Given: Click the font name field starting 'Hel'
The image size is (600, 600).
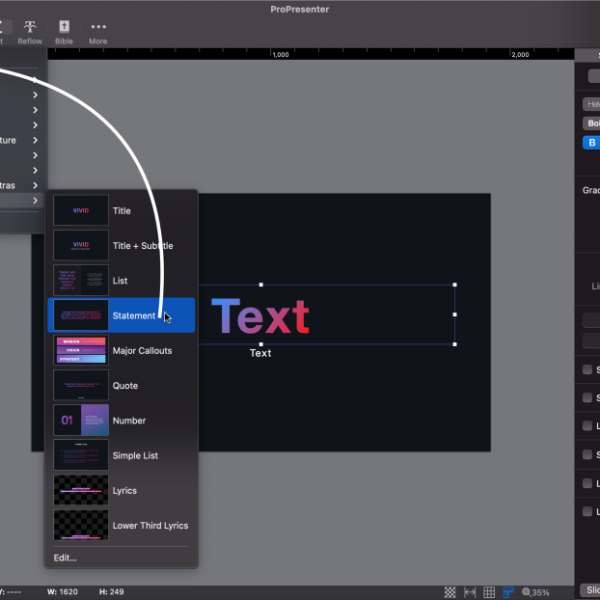Looking at the screenshot, I should pos(591,104).
